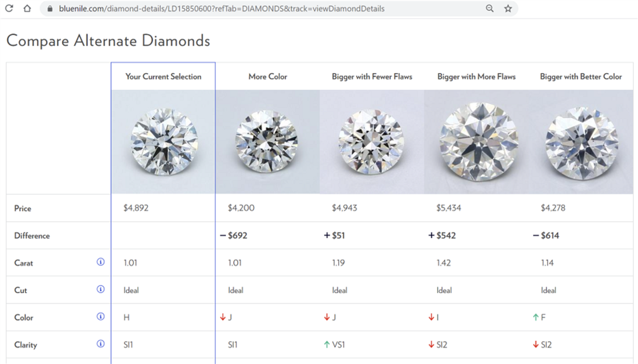Viewport: 638px width, 364px height.
Task: Bookmark this page with the star icon
Action: 508,9
